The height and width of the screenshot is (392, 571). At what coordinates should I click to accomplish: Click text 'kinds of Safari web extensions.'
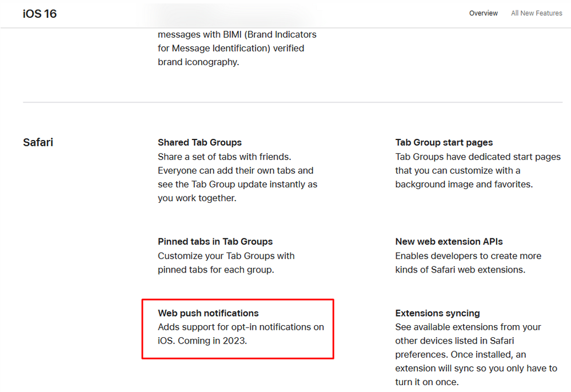point(460,270)
